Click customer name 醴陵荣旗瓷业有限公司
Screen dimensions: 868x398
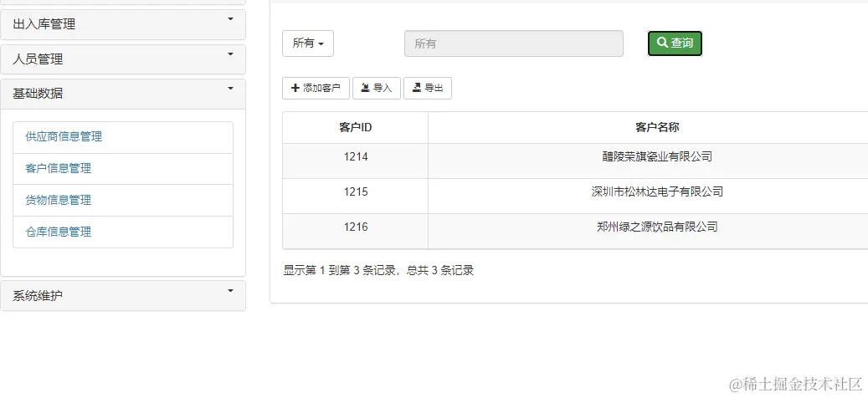point(657,157)
